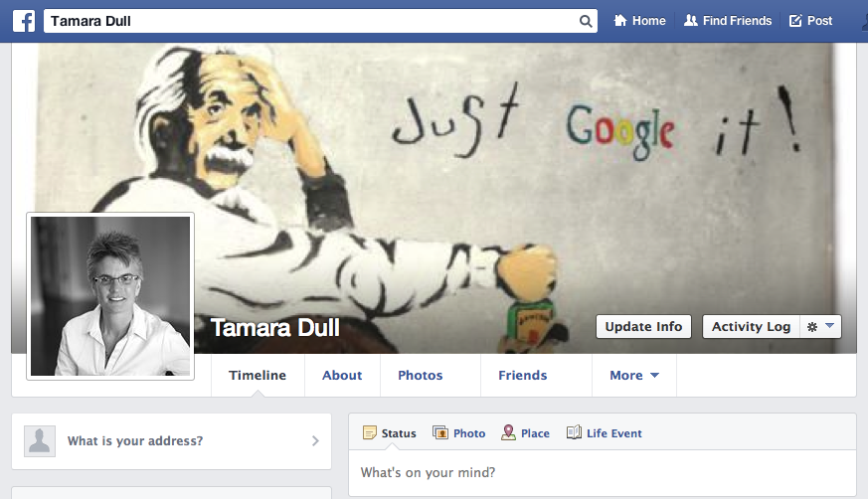This screenshot has height=499, width=868.
Task: Choose Photo in the post composer
Action: (x=459, y=433)
